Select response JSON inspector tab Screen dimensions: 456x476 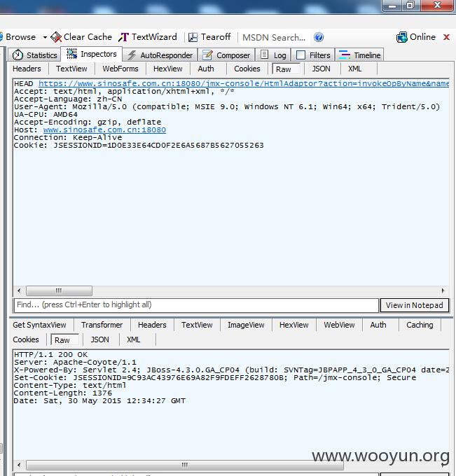pyautogui.click(x=99, y=339)
